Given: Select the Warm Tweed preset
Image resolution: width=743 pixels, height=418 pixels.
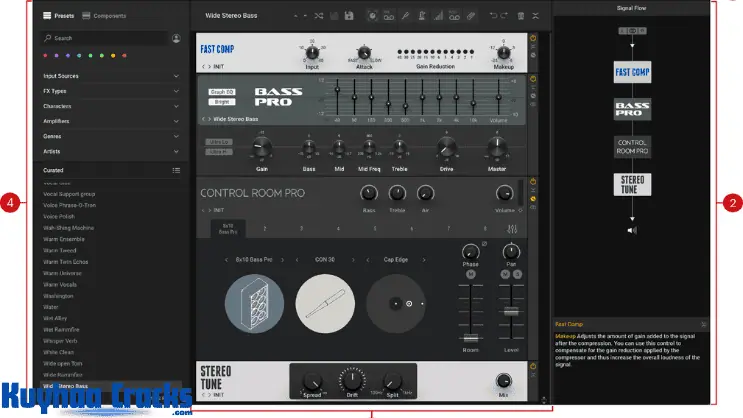Looking at the screenshot, I should pos(62,252).
